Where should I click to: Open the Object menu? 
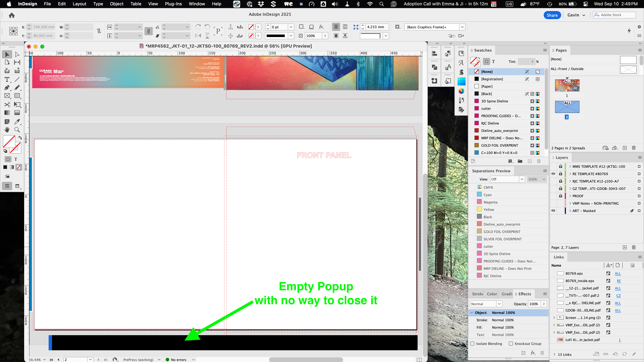[117, 4]
